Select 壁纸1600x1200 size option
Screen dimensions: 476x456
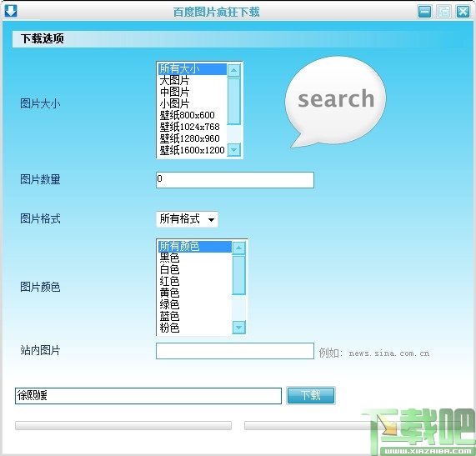point(193,150)
